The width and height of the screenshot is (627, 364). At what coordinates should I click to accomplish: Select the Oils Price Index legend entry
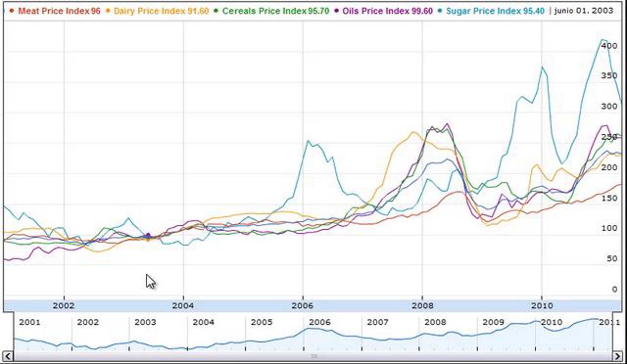click(387, 11)
